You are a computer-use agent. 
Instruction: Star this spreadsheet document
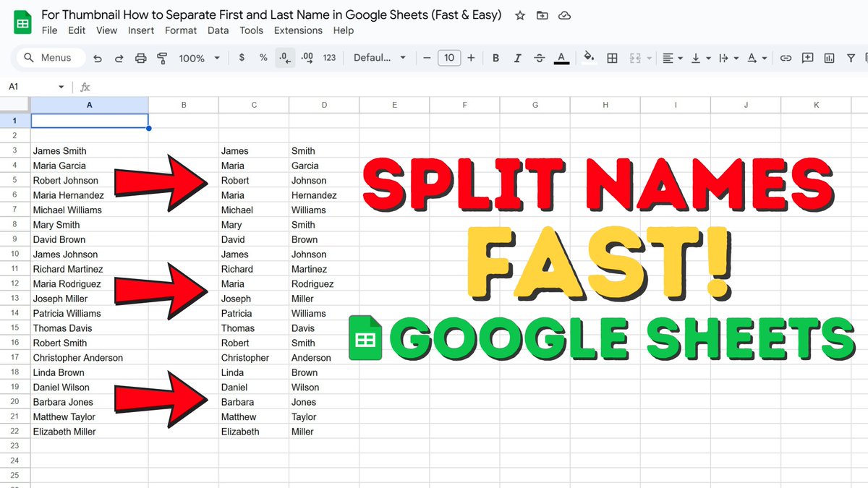519,15
